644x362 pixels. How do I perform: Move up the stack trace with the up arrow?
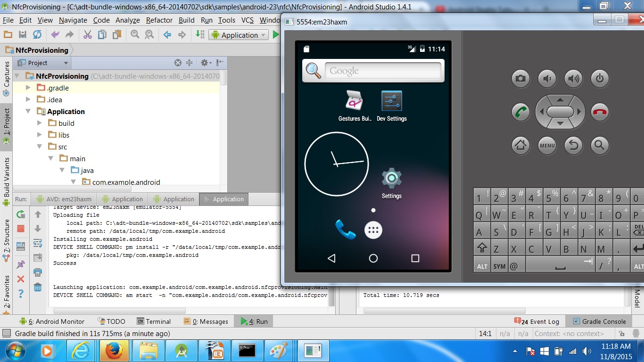point(38,214)
